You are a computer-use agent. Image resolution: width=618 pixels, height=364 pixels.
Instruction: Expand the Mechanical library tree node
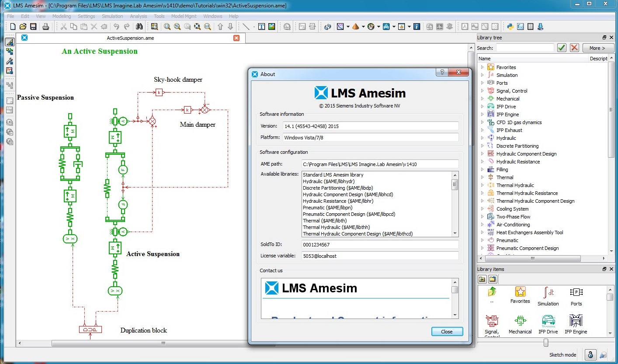click(482, 99)
